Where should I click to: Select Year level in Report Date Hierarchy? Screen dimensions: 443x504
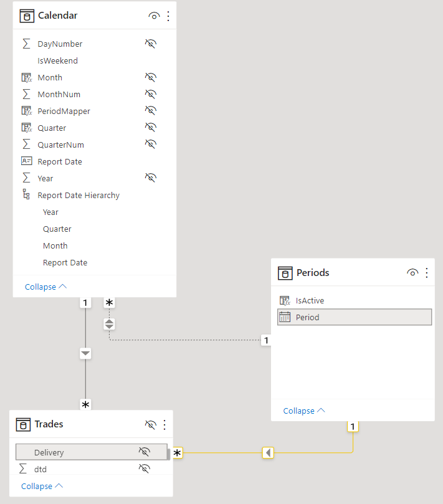tap(50, 212)
